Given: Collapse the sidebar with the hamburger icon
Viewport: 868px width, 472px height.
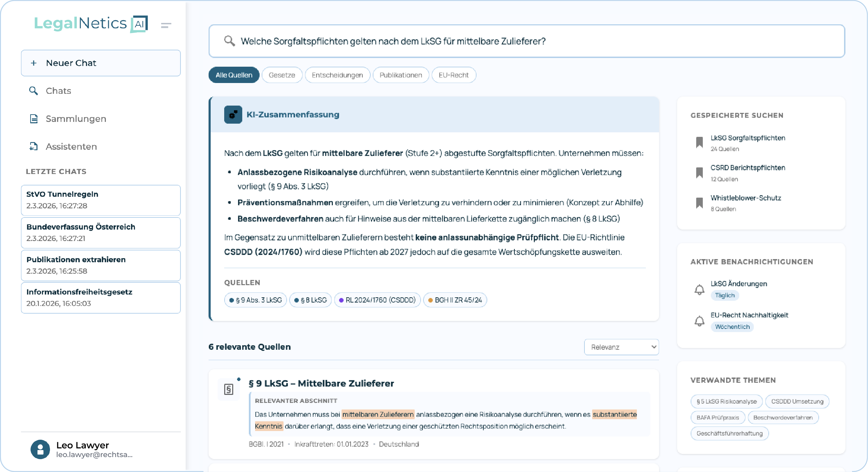Looking at the screenshot, I should tap(166, 24).
